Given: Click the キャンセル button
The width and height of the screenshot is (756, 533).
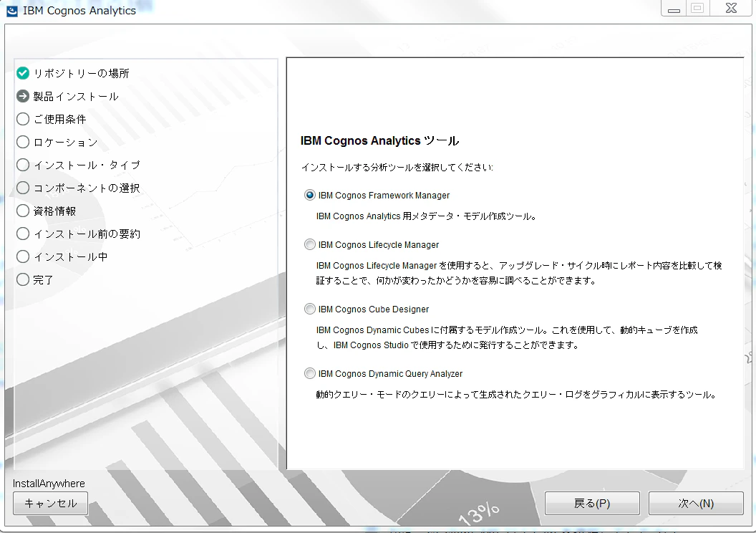Looking at the screenshot, I should pyautogui.click(x=51, y=504).
